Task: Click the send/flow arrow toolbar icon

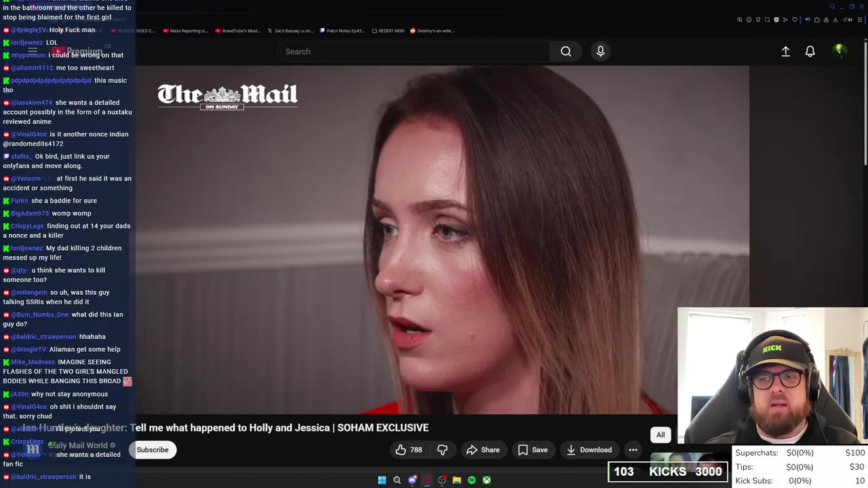Action: pyautogui.click(x=785, y=20)
